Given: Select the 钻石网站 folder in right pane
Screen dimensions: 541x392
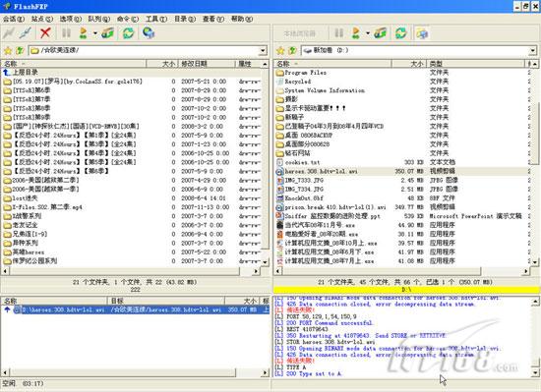Looking at the screenshot, I should [293, 153].
